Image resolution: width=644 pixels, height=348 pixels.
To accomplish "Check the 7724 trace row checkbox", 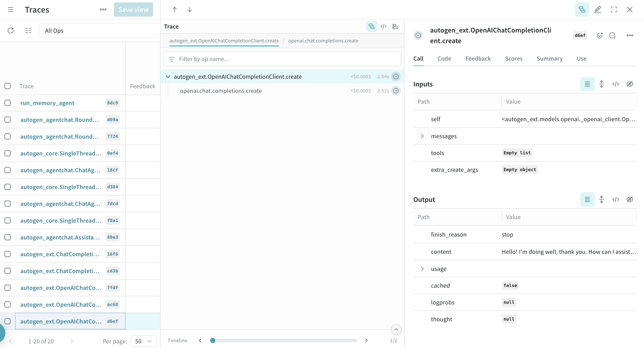I will pos(8,136).
